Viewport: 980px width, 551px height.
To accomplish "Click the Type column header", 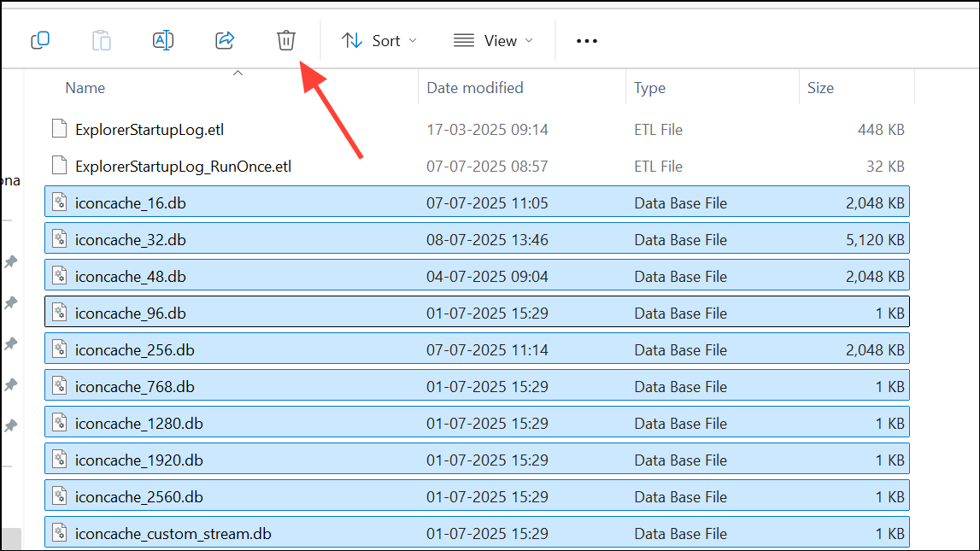I will [x=649, y=87].
